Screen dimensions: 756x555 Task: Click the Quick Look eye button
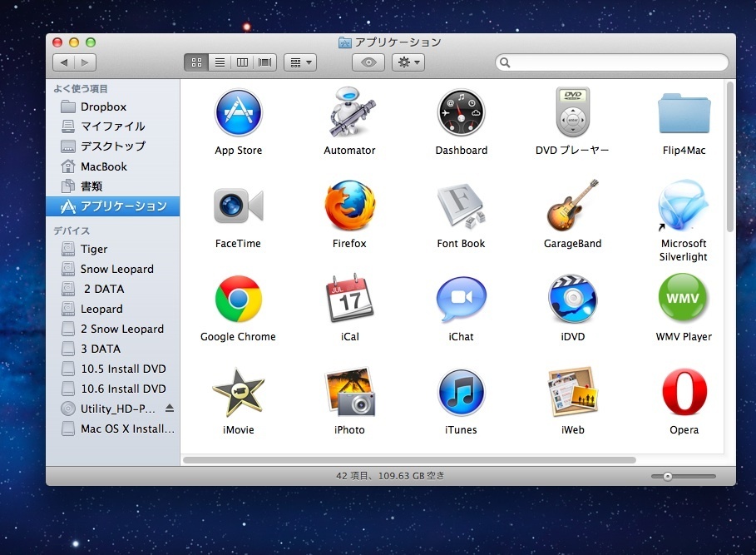368,62
